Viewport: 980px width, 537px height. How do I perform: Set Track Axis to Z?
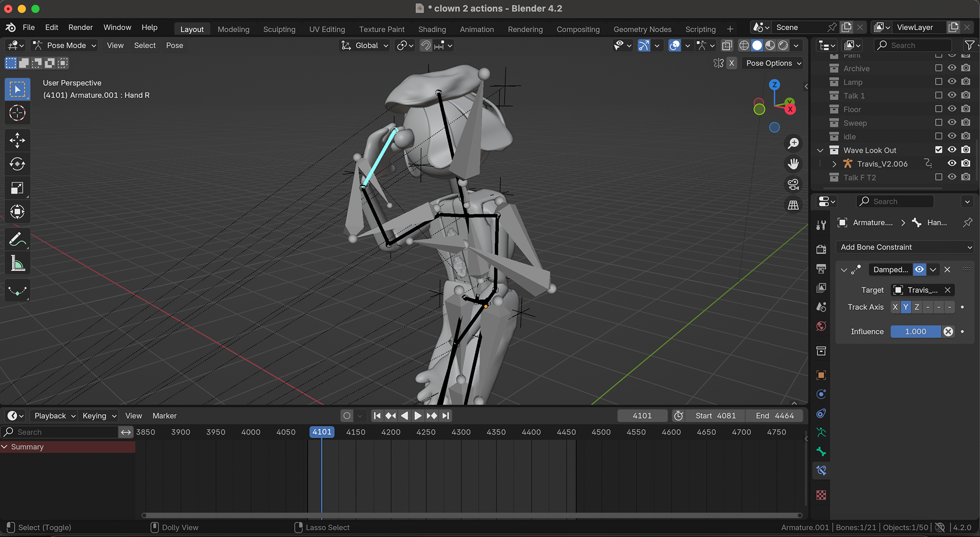click(x=917, y=307)
